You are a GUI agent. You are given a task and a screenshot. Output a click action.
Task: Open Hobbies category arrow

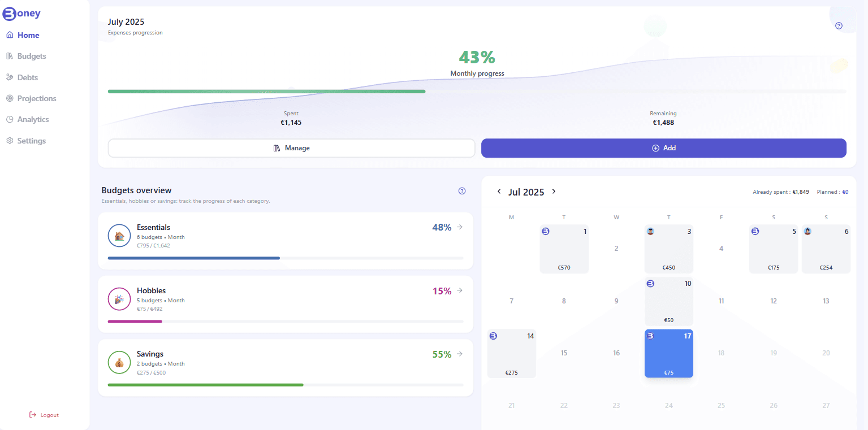tap(460, 290)
